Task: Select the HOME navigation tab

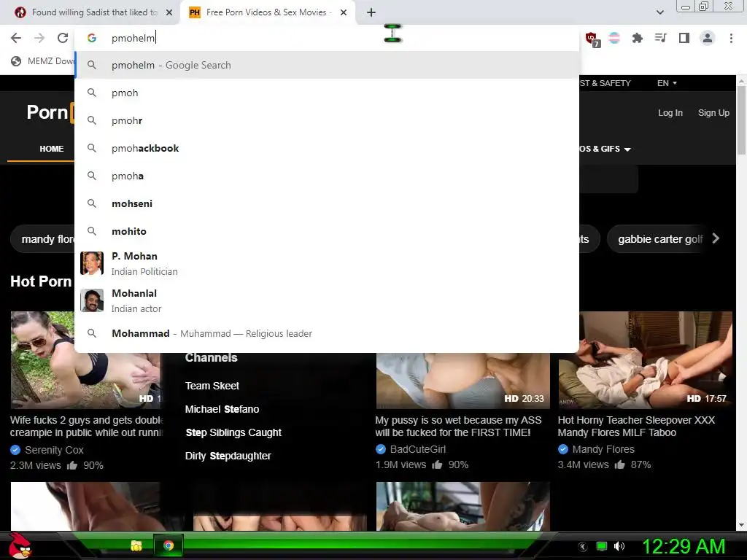Action: pyautogui.click(x=52, y=149)
